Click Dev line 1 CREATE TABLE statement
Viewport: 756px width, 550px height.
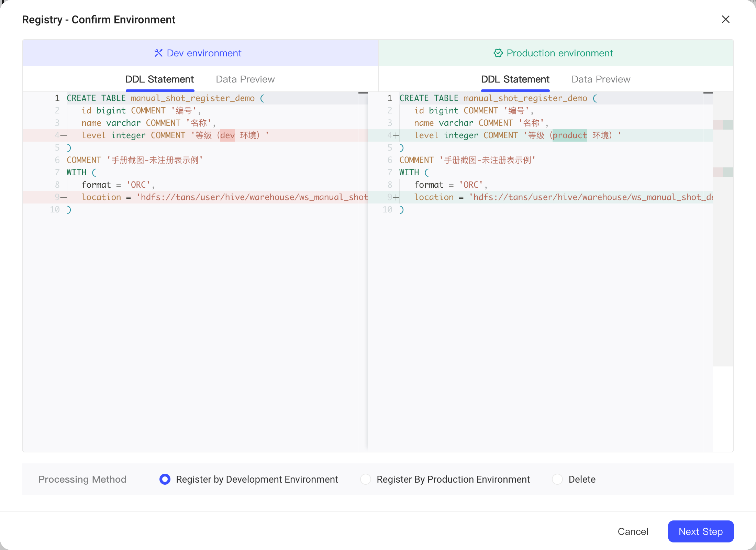pos(166,98)
